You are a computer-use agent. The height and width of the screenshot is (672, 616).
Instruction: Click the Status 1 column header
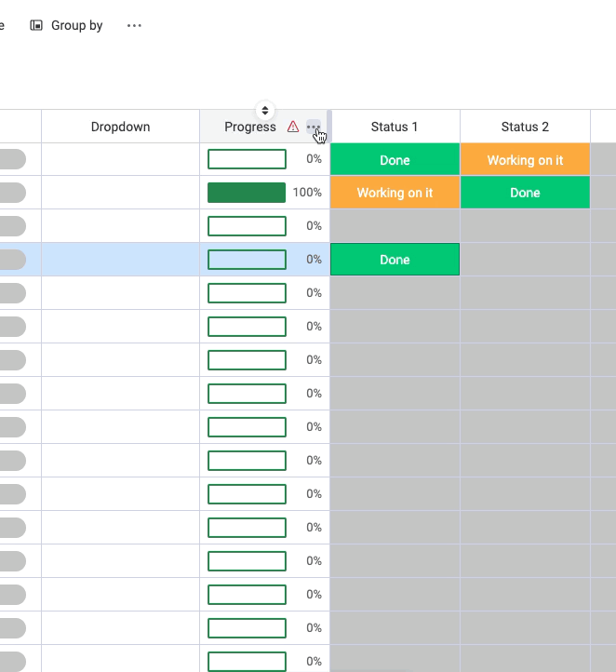(x=395, y=127)
